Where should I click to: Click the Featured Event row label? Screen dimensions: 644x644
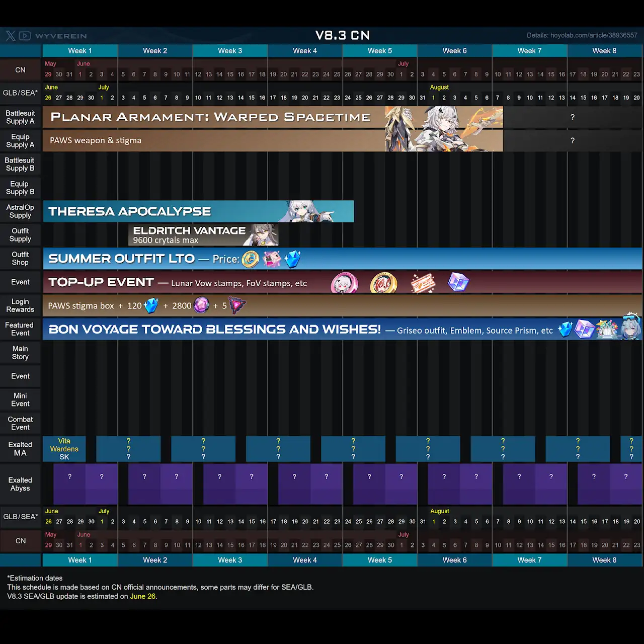(x=20, y=329)
